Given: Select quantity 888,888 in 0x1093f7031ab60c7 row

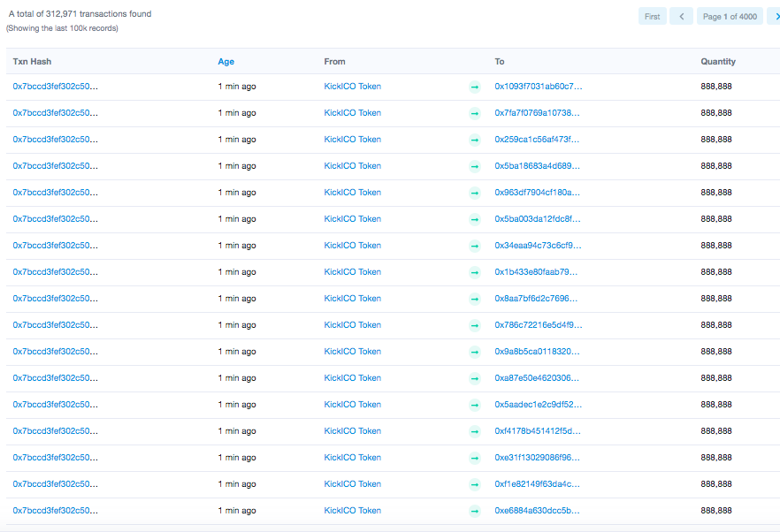Looking at the screenshot, I should (x=715, y=86).
